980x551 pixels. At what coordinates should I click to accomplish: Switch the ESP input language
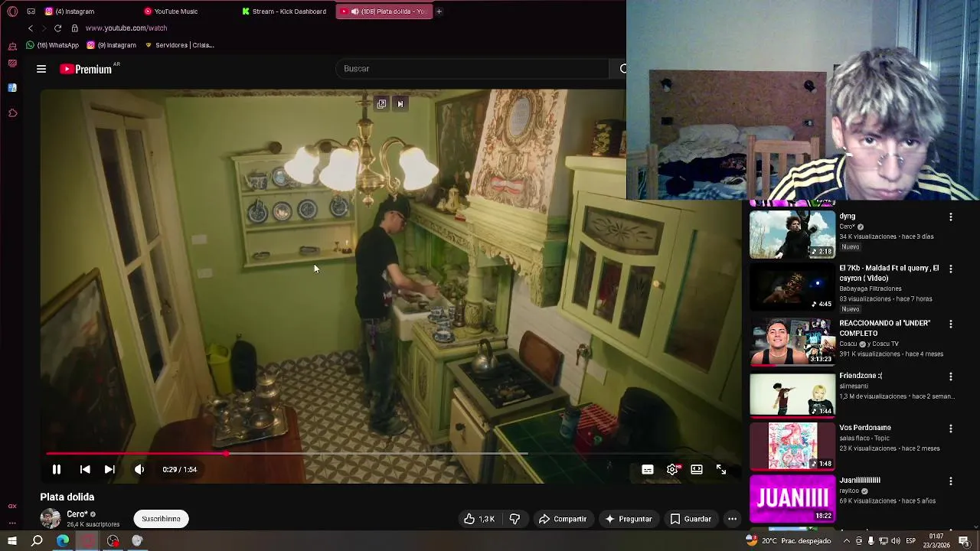click(x=911, y=541)
